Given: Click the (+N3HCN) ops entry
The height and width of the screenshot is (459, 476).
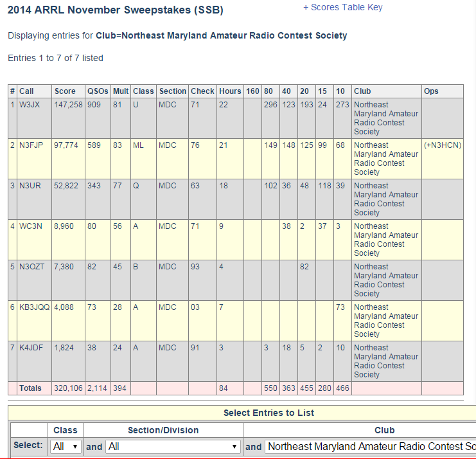Looking at the screenshot, I should pyautogui.click(x=443, y=145).
